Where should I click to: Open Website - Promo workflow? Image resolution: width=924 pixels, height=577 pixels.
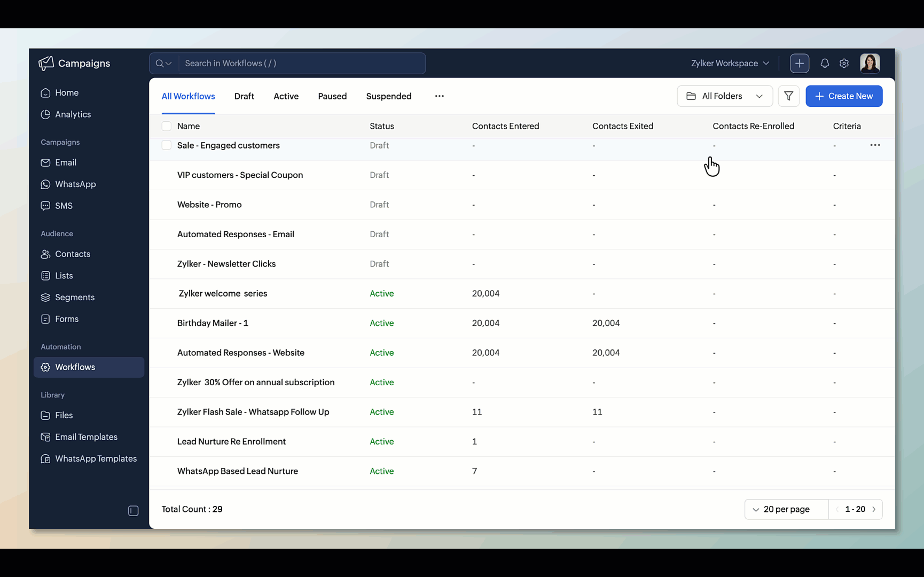click(x=209, y=205)
